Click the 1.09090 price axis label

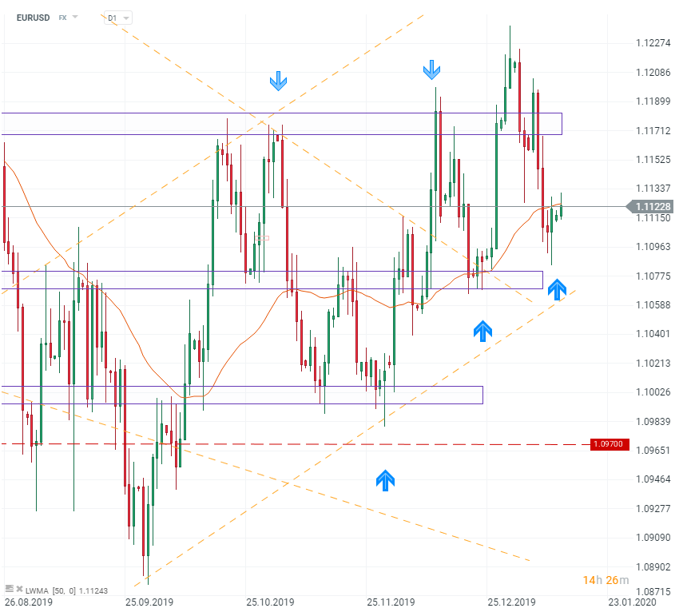[653, 537]
